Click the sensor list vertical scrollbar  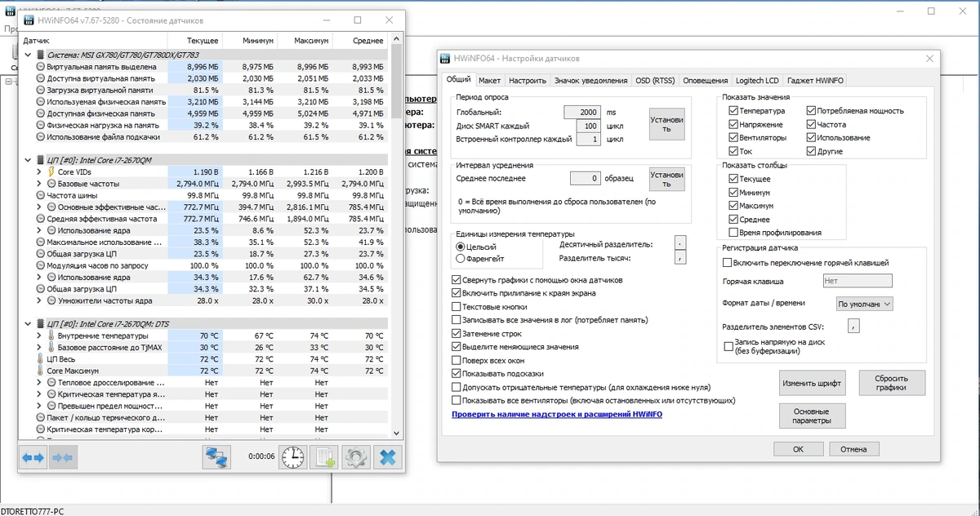(397, 237)
